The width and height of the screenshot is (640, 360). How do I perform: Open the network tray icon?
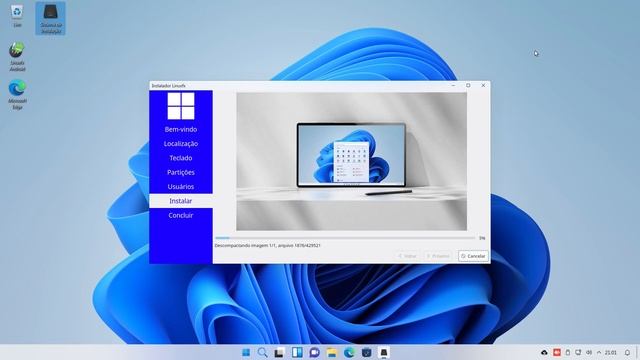[x=578, y=352]
